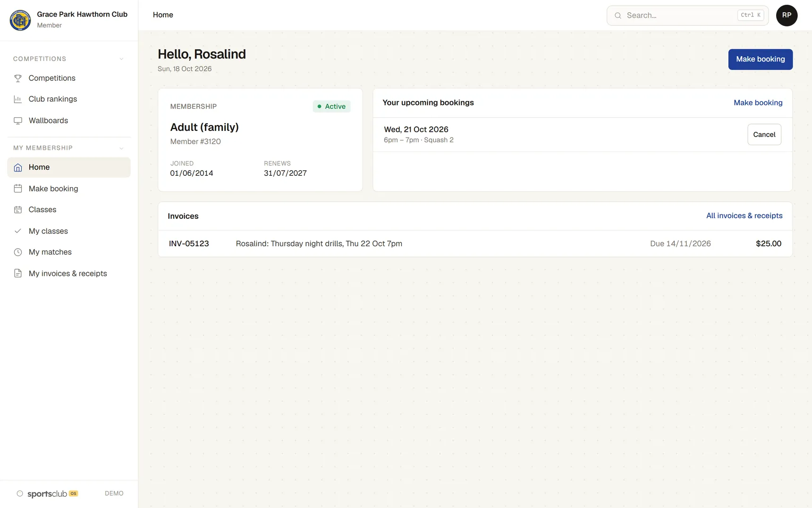
Task: Click the Sun, 18 Oct 2026 date text
Action: (184, 69)
